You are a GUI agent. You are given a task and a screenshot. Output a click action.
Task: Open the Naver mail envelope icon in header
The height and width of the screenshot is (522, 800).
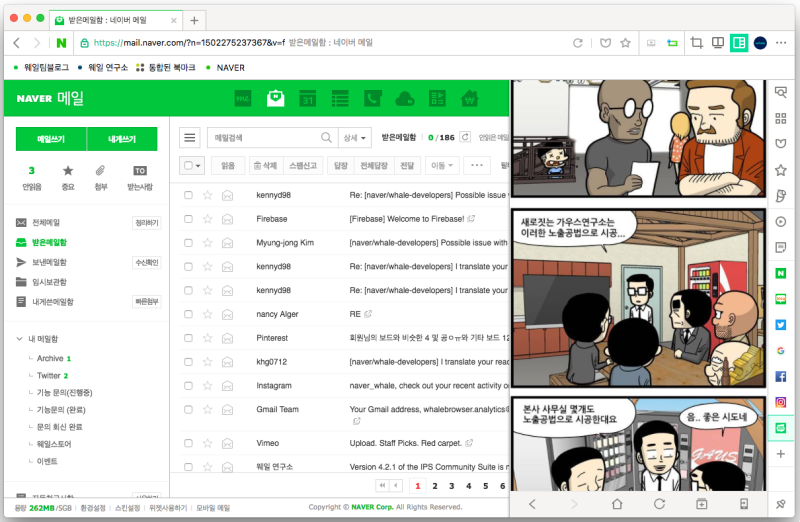(276, 98)
